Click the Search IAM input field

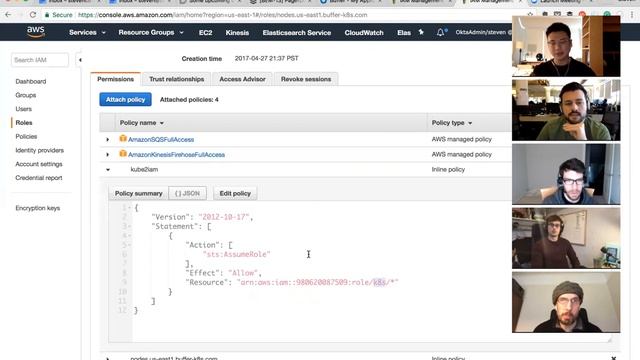click(40, 60)
